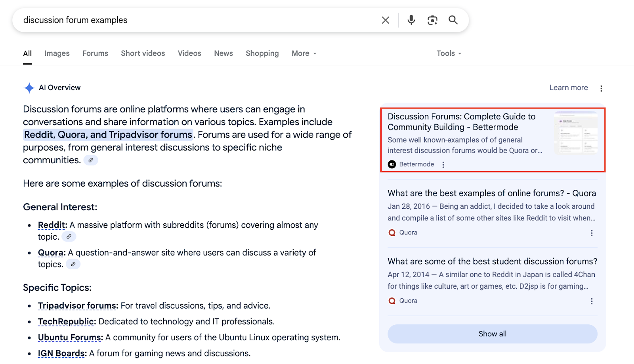
Task: Switch to the Forums tab
Action: 95,53
